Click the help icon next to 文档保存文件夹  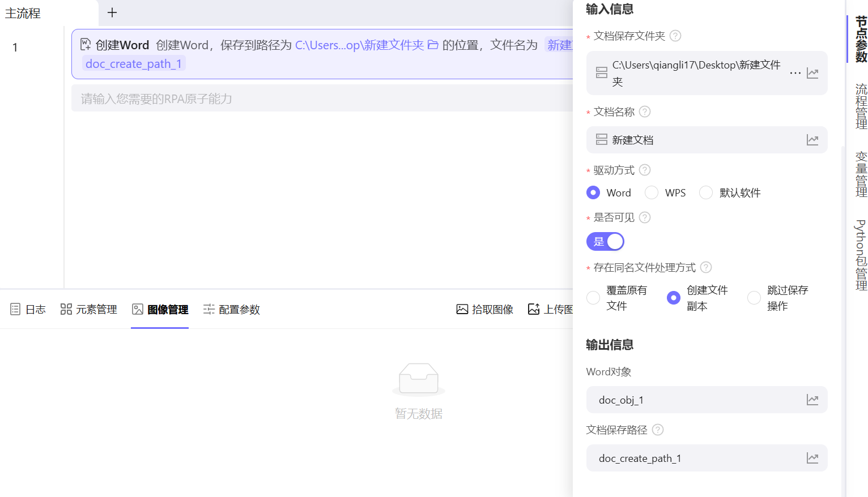coord(674,35)
